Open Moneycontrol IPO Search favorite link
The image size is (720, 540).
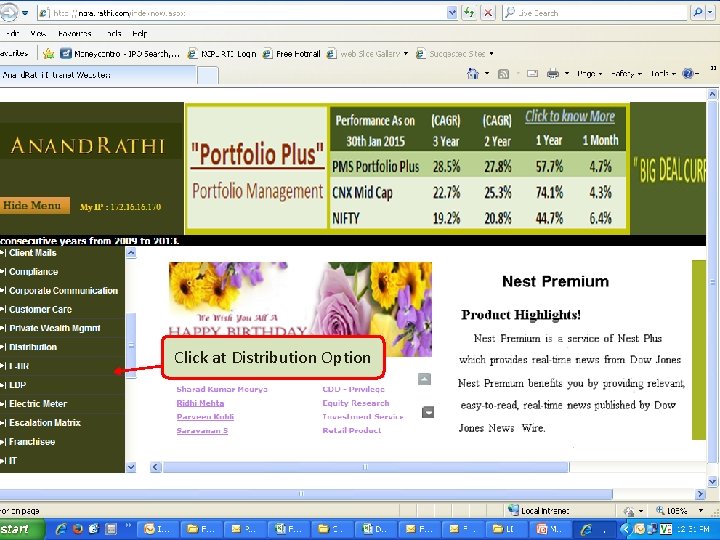[x=120, y=54]
